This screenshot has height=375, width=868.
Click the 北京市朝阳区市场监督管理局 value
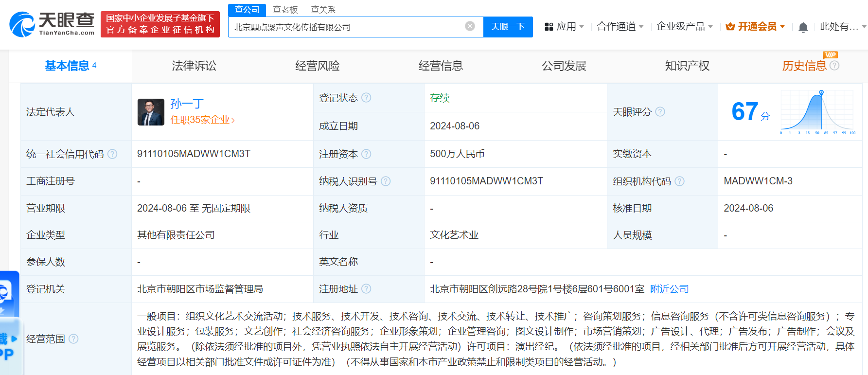pos(200,289)
